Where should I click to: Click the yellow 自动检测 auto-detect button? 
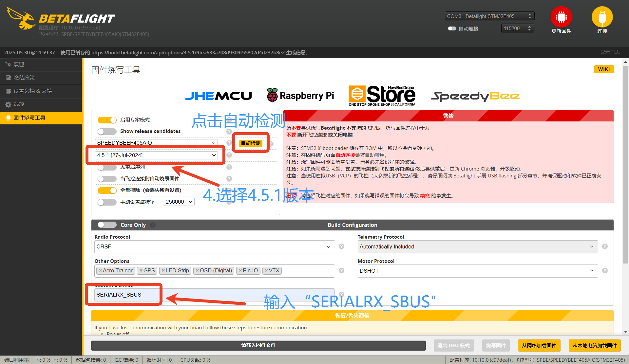[251, 143]
